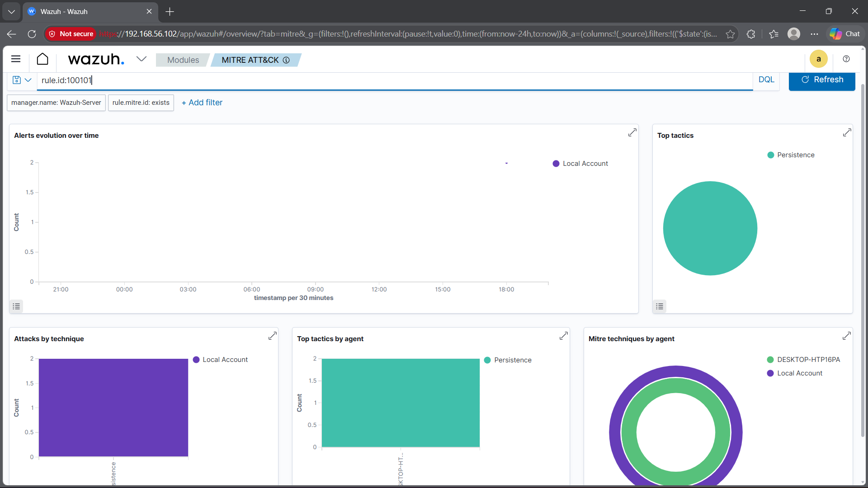
Task: Go to Wazuh home icon
Action: (42, 59)
